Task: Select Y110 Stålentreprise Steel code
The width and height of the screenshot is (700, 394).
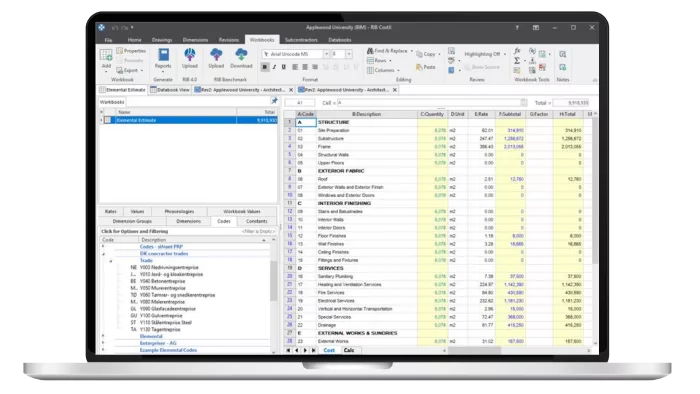Action: (x=166, y=322)
